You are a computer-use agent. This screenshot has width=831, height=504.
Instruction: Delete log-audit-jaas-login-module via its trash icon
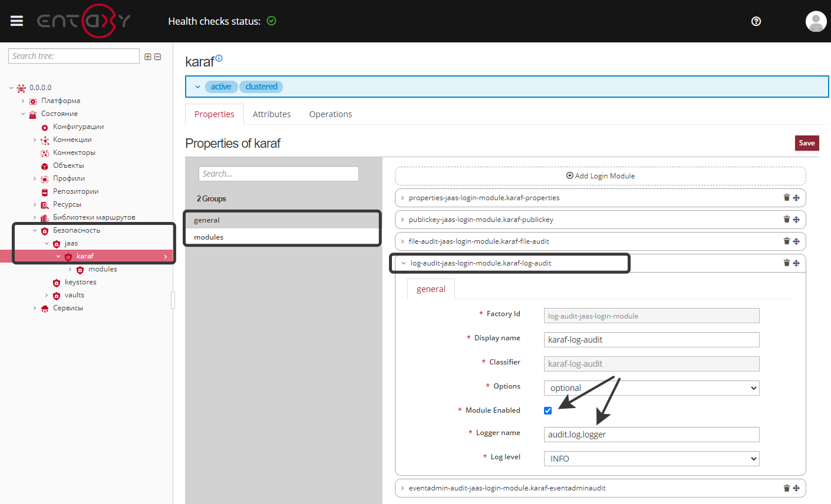pos(786,263)
